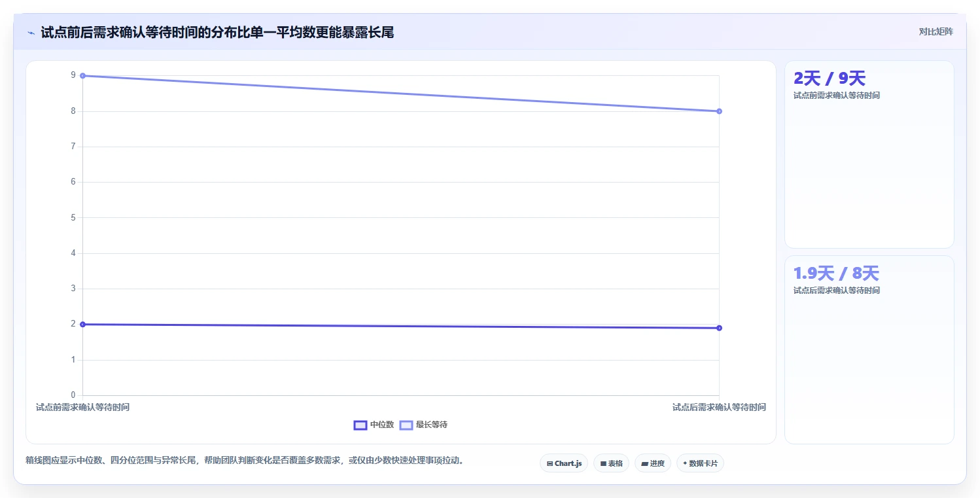Click the y-axis tick label 0
This screenshot has height=498, width=980.
click(73, 395)
